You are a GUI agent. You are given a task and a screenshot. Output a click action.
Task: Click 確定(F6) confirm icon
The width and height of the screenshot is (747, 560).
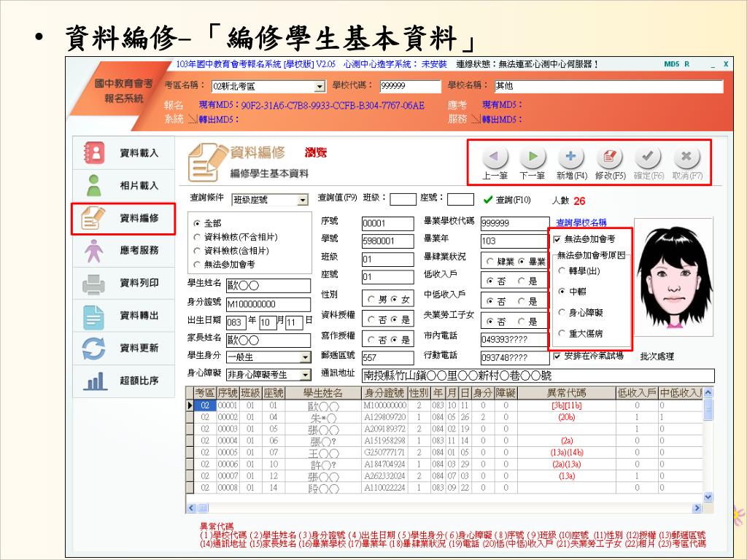(648, 156)
